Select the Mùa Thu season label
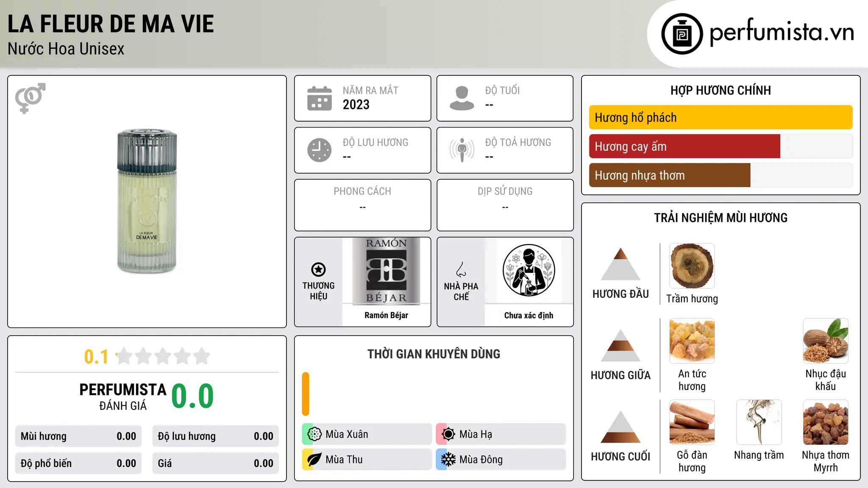 344,460
